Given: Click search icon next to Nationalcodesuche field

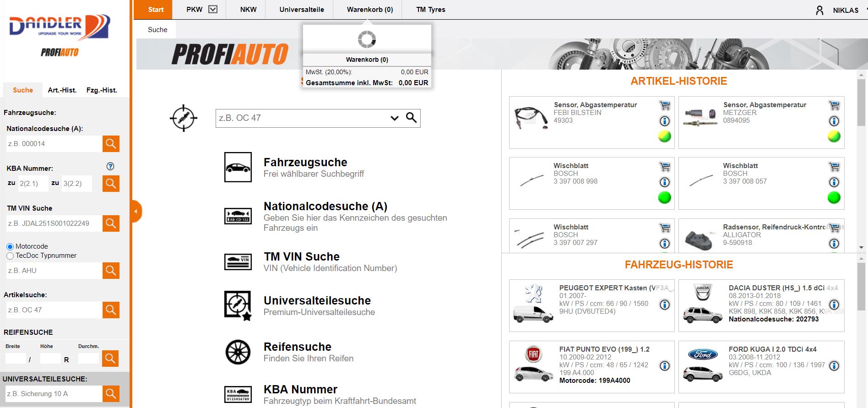Looking at the screenshot, I should [111, 144].
